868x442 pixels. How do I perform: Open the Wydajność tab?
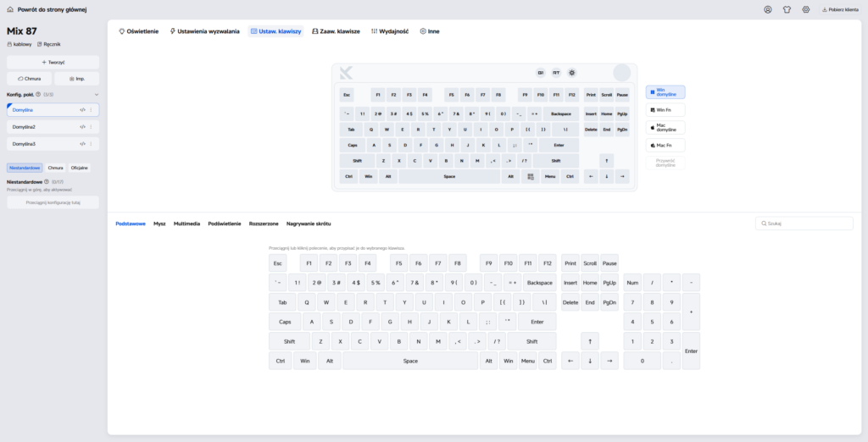click(x=390, y=31)
